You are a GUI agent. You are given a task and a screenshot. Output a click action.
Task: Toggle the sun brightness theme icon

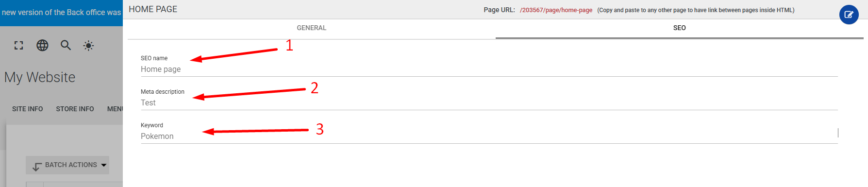coord(88,46)
